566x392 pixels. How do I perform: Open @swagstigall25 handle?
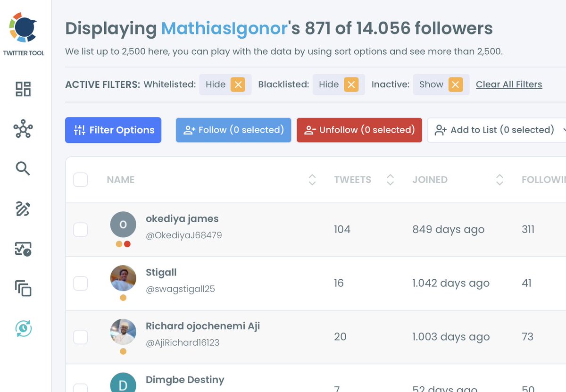click(180, 289)
